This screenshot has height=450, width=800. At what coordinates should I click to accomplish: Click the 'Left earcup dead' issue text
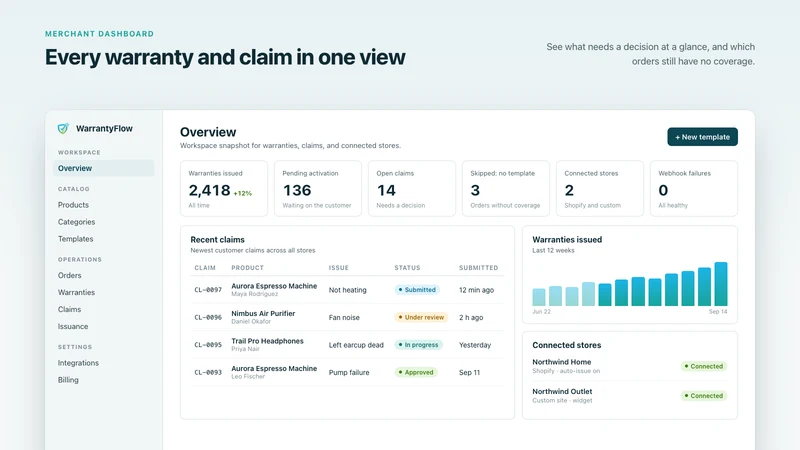tap(356, 345)
